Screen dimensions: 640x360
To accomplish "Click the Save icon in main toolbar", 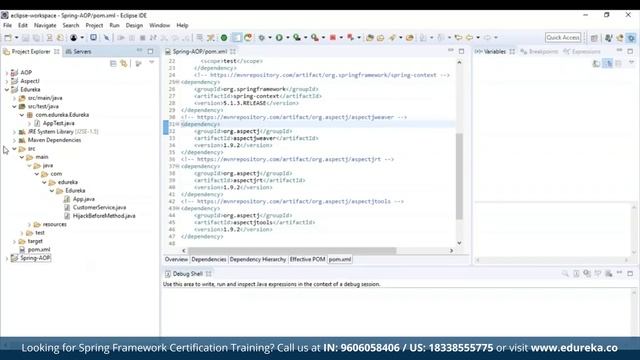I will (25, 38).
